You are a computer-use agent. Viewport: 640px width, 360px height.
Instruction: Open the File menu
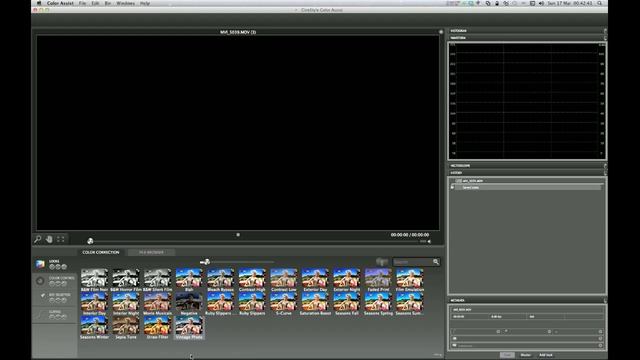[x=82, y=3]
